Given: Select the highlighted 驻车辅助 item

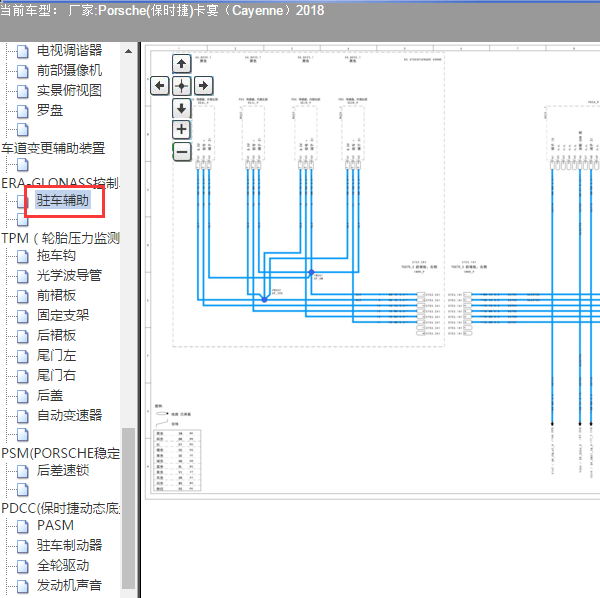Looking at the screenshot, I should click(63, 200).
